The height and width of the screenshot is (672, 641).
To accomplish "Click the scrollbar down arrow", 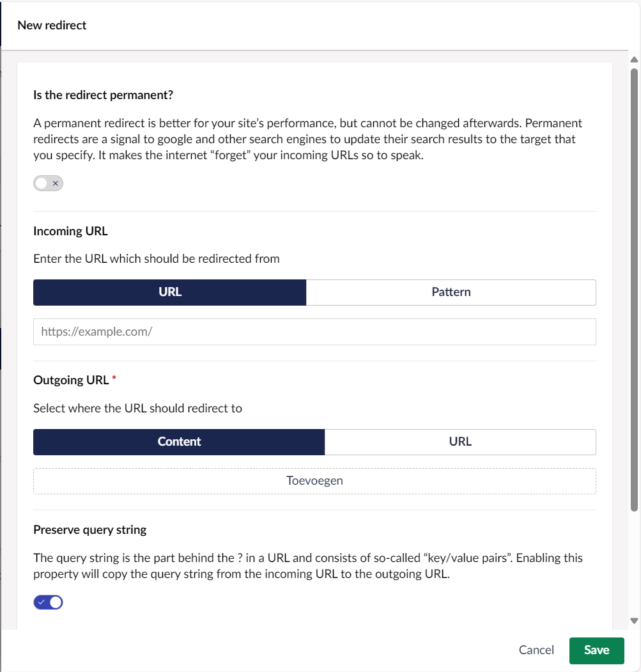I will pyautogui.click(x=634, y=621).
